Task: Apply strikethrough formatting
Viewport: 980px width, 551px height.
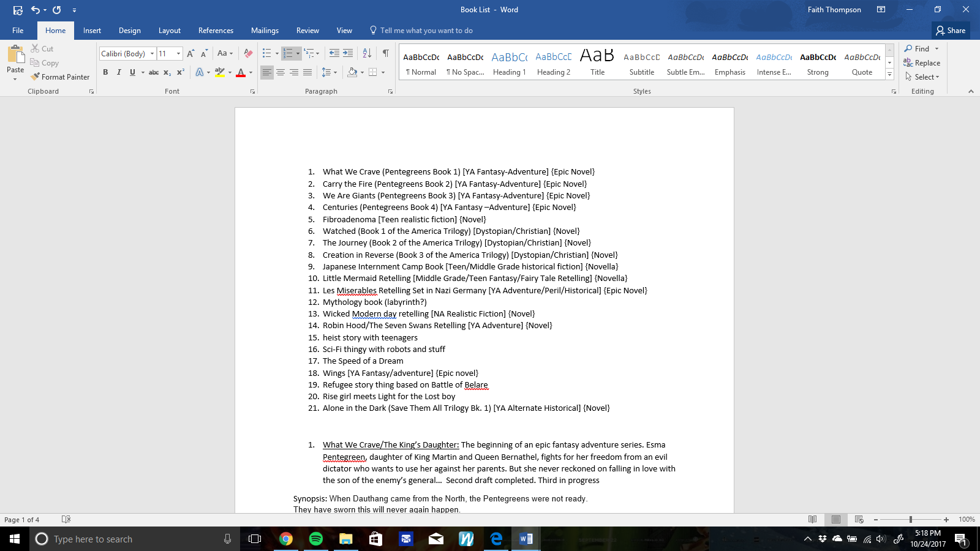Action: pos(154,72)
